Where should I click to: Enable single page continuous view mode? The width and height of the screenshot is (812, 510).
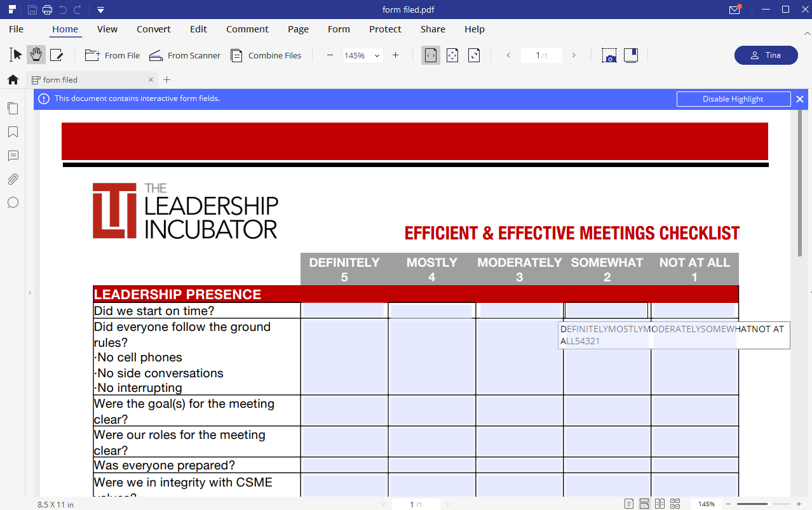tap(644, 503)
